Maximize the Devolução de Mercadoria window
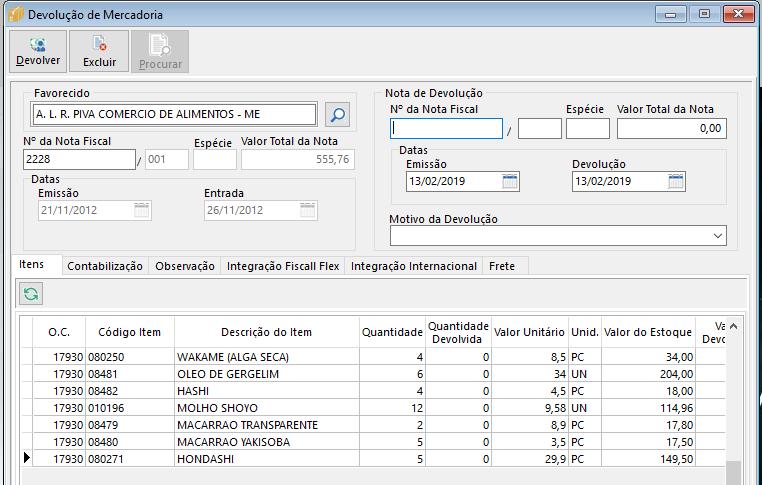Image resolution: width=762 pixels, height=485 pixels. click(704, 14)
